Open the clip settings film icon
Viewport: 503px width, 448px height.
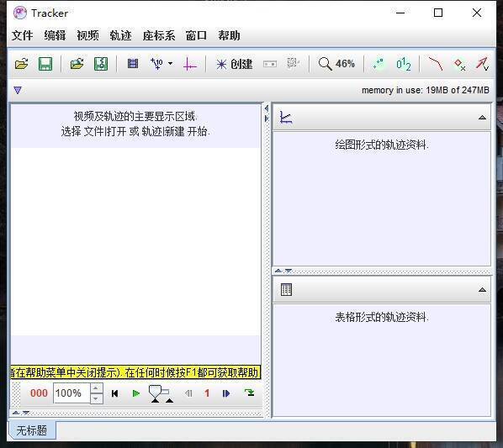point(133,63)
